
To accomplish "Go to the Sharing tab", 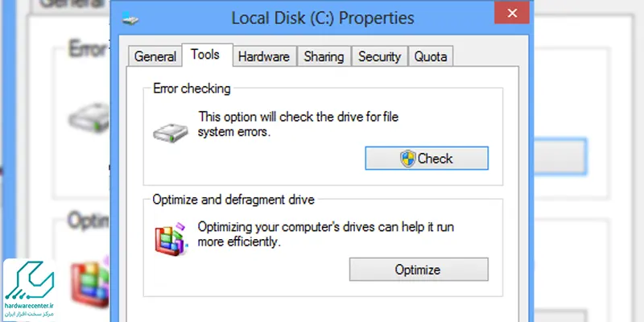I will tap(324, 56).
